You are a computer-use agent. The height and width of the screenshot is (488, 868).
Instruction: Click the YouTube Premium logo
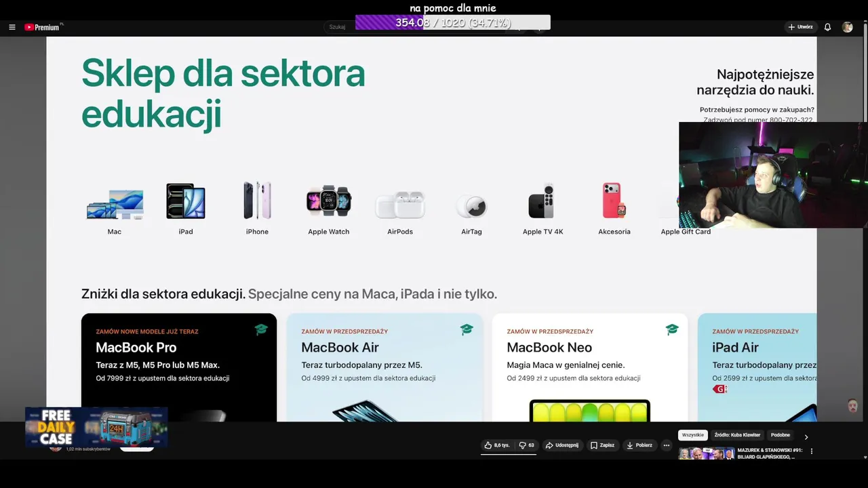[43, 27]
